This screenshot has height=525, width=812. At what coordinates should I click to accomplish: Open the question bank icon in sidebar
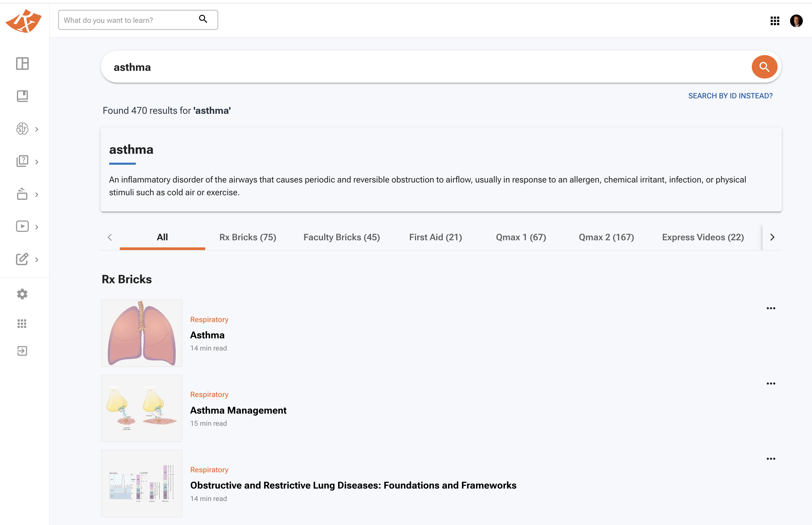point(22,161)
